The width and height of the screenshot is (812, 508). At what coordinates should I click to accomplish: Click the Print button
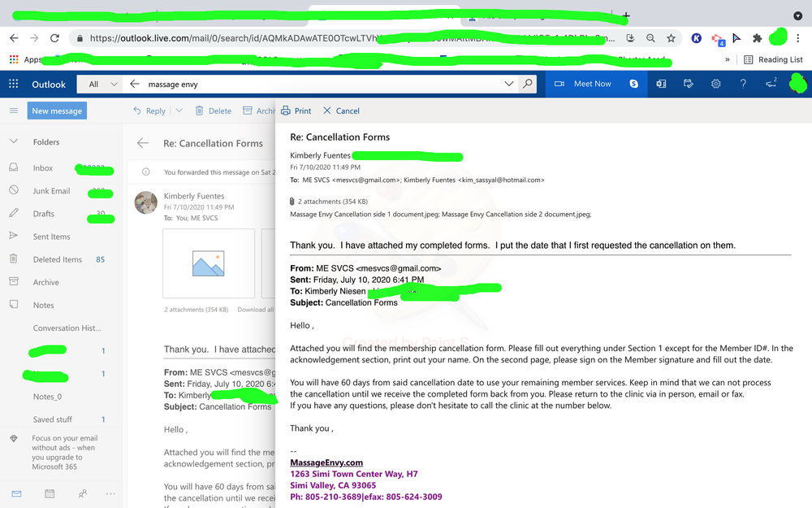[296, 111]
